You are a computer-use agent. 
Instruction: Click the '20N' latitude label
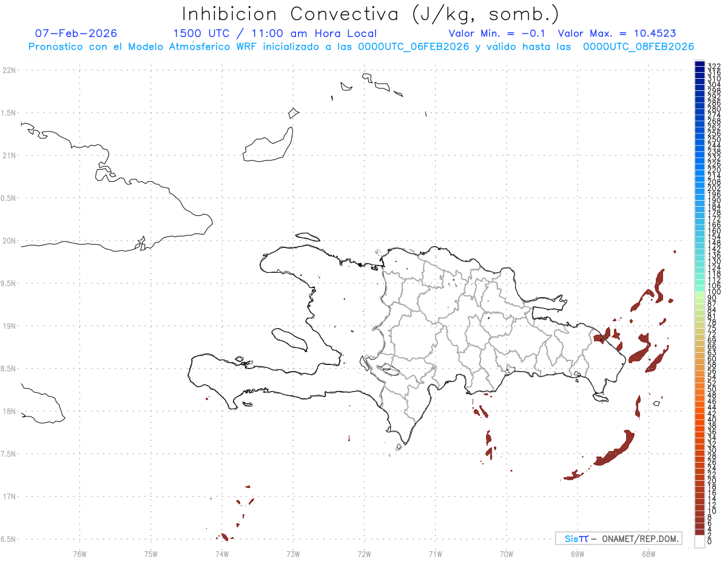click(9, 241)
